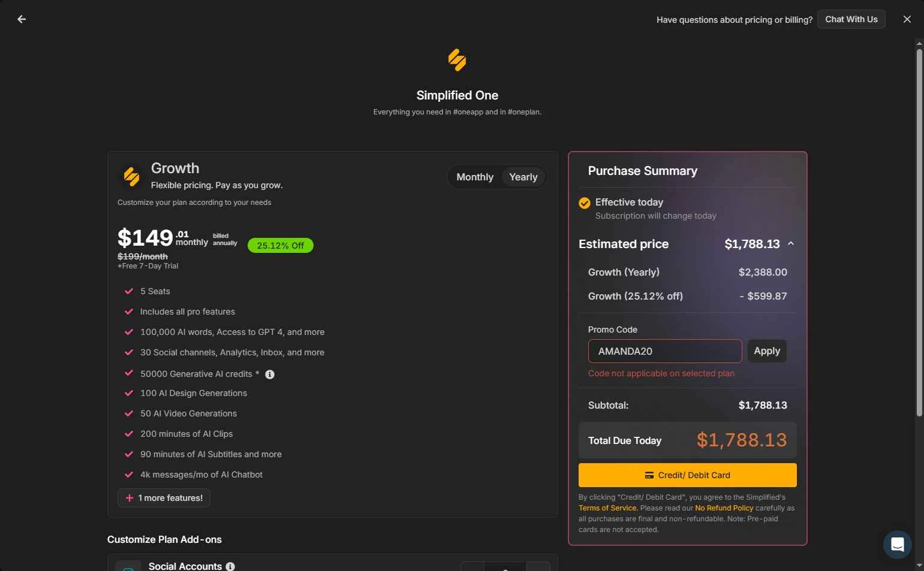Open the chat widget bubble
The height and width of the screenshot is (571, 924).
click(897, 544)
